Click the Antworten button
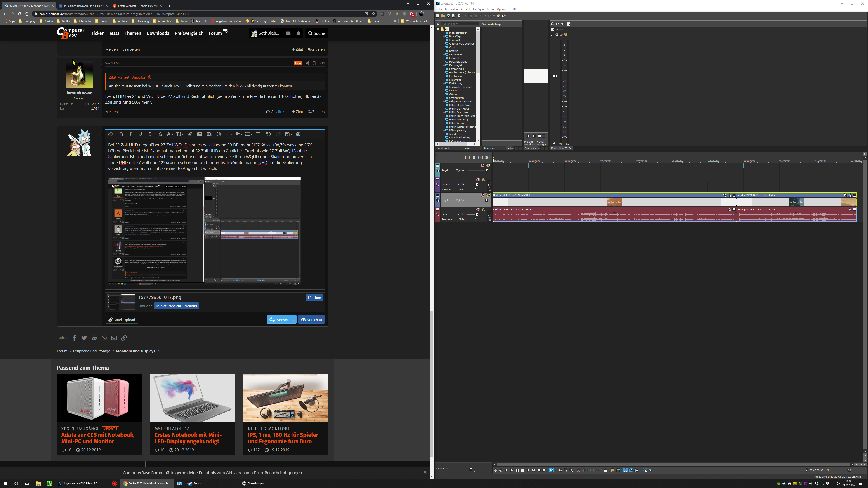 pos(281,320)
